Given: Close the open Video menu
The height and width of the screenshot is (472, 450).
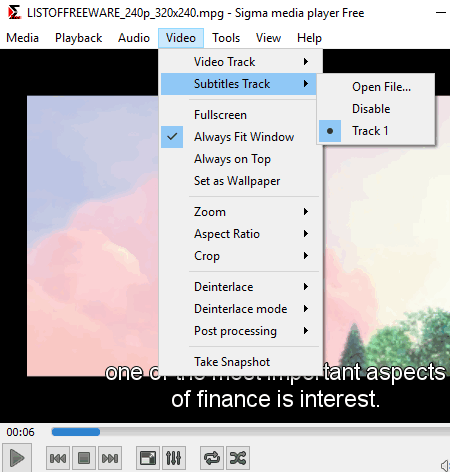Looking at the screenshot, I should 181,38.
